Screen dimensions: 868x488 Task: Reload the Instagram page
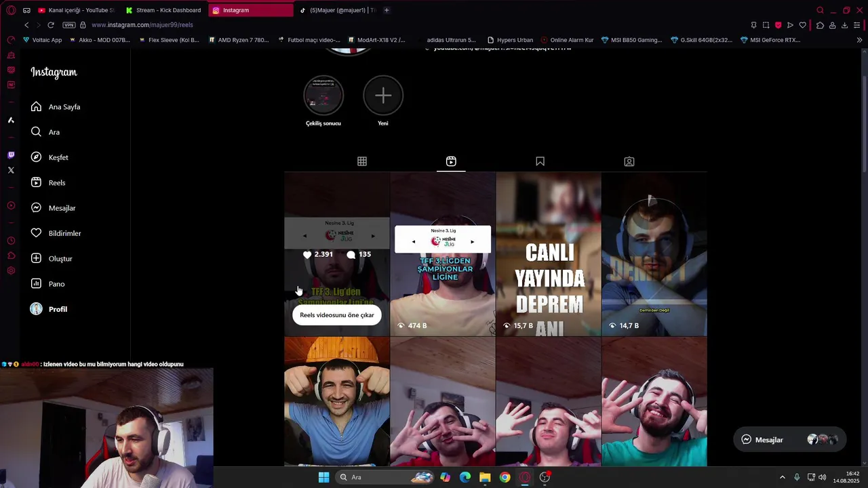51,25
